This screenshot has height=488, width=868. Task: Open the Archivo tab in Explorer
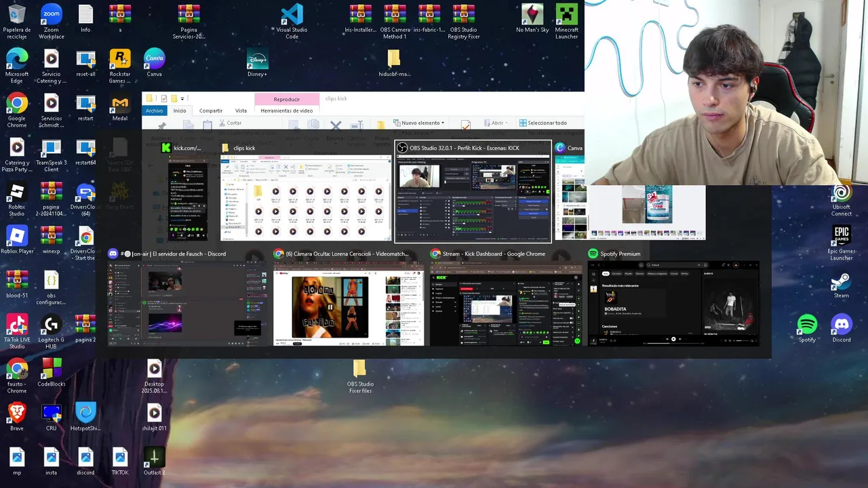pos(154,110)
